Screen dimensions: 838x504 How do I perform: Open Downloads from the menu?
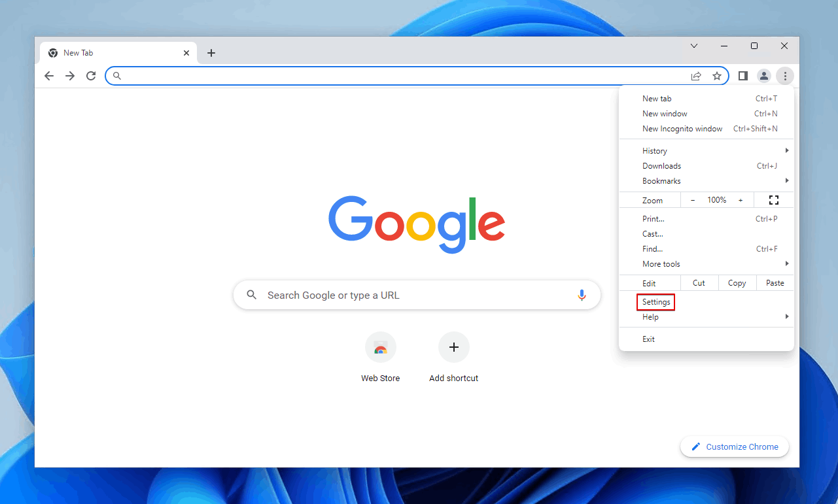(x=707, y=166)
